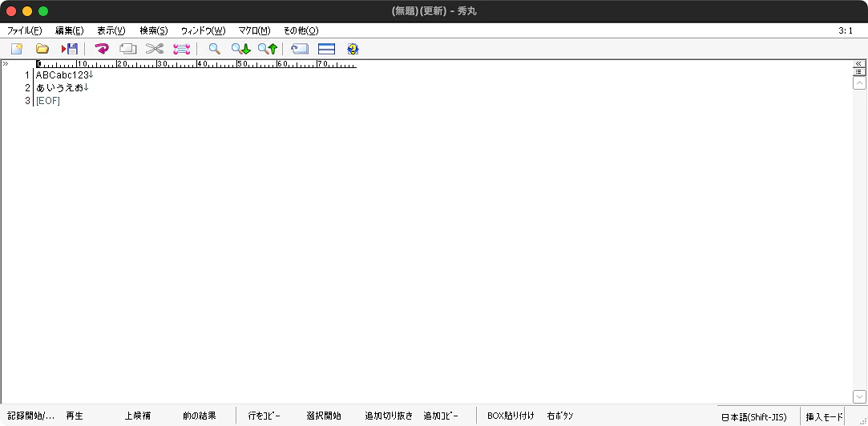Collapse the right pane with « chevron

(859, 63)
